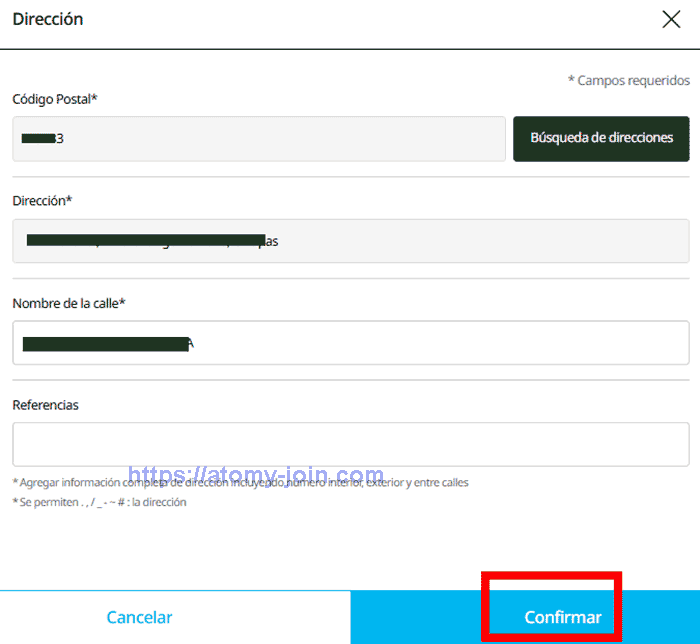Click the Se permiten characters hint
This screenshot has width=700, height=644.
point(99,502)
